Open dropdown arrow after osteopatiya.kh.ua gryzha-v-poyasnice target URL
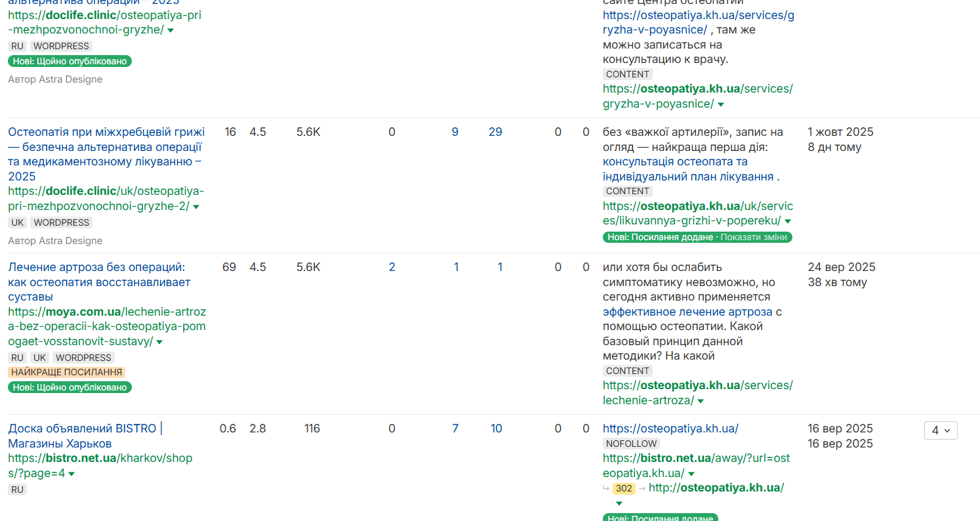This screenshot has width=980, height=521. 721,104
